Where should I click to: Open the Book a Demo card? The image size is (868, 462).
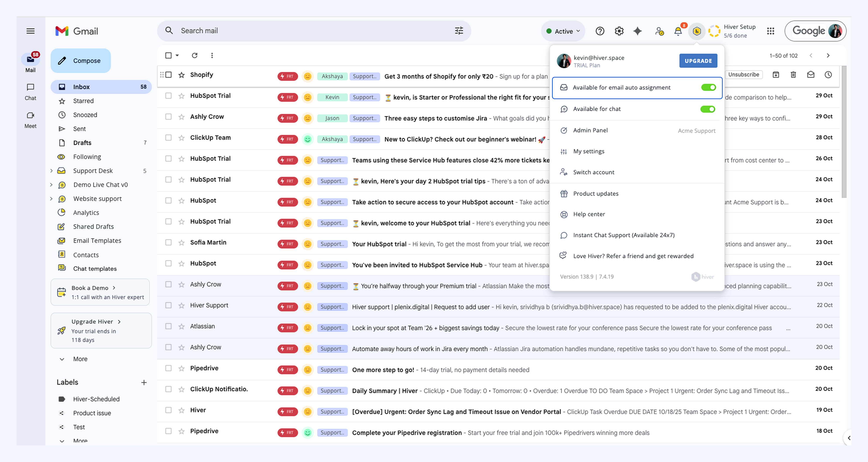pos(100,292)
